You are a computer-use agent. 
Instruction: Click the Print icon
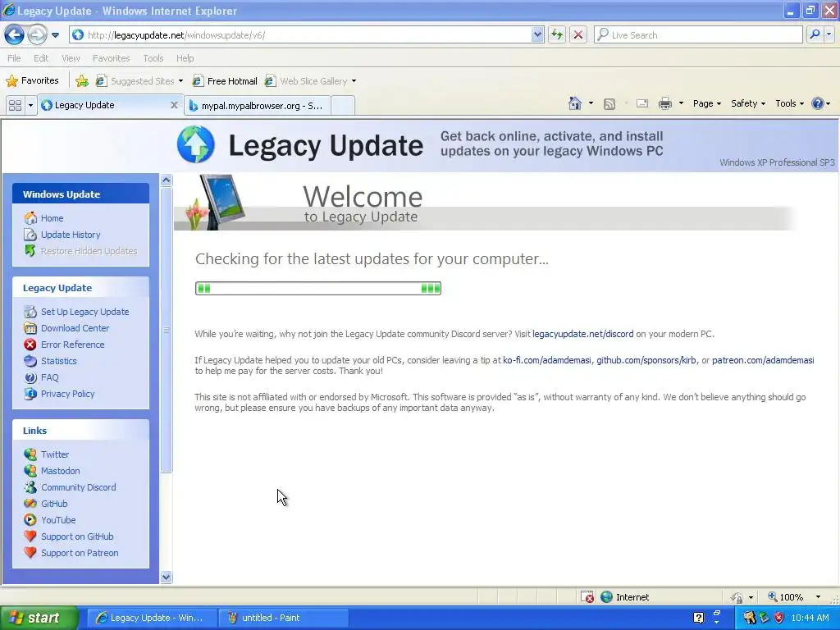tap(664, 104)
